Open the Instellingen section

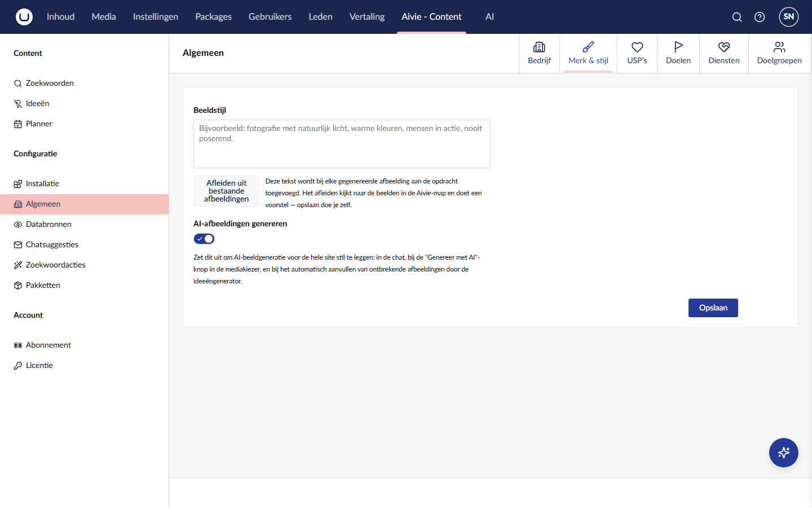tap(156, 17)
